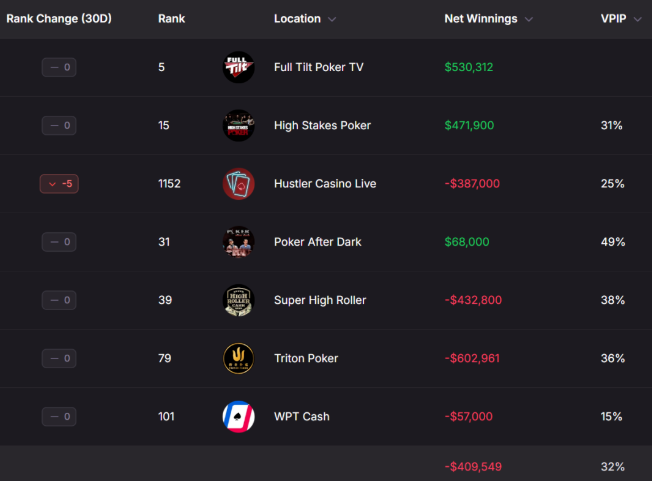Open the Triton Poker link
This screenshot has width=652, height=481.
tap(306, 358)
